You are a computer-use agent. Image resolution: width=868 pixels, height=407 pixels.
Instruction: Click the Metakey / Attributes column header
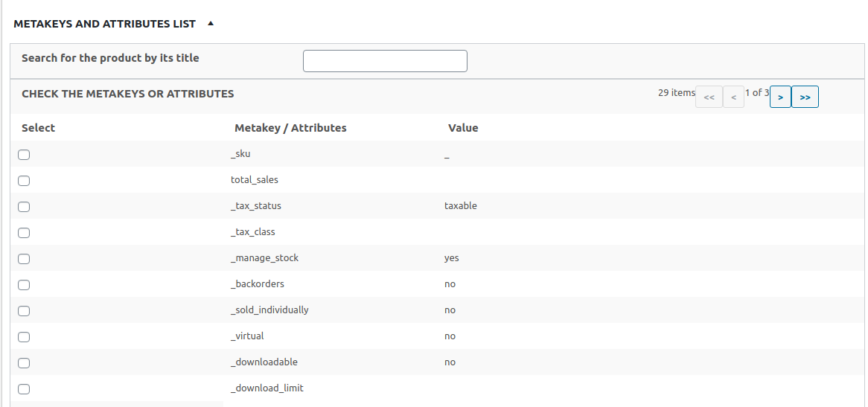click(x=290, y=128)
